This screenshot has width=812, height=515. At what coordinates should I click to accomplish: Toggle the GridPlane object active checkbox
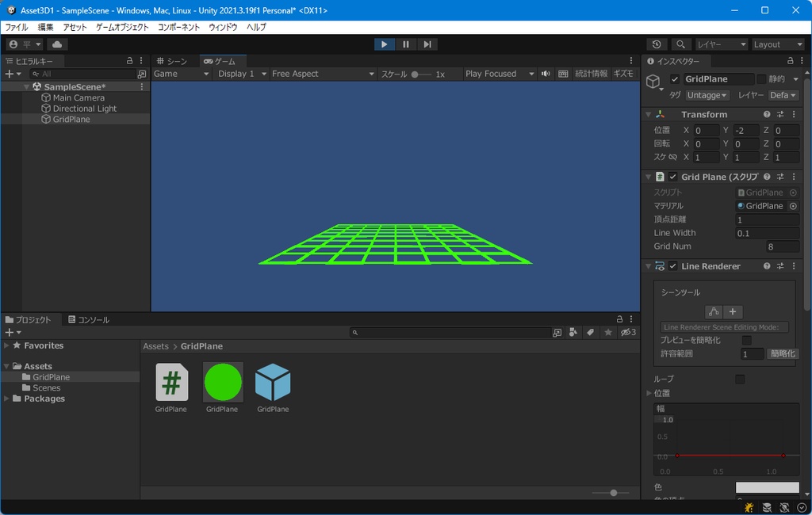pyautogui.click(x=674, y=79)
